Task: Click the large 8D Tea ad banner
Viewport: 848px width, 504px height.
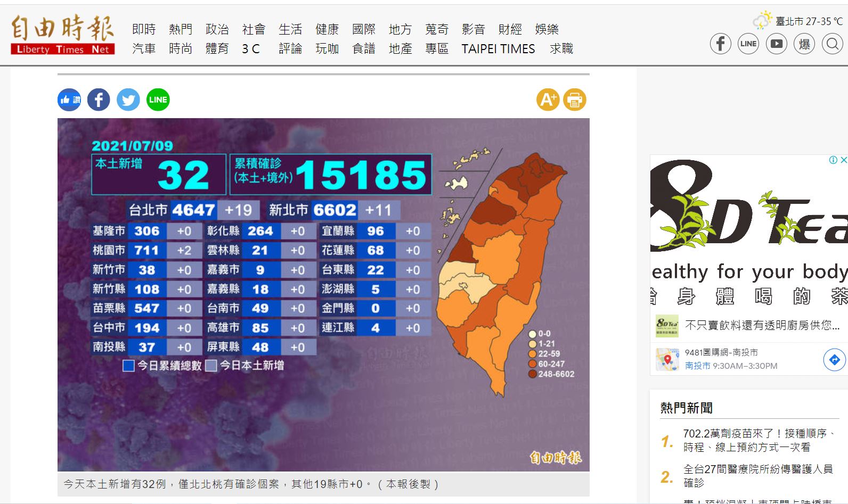Action: tap(749, 232)
